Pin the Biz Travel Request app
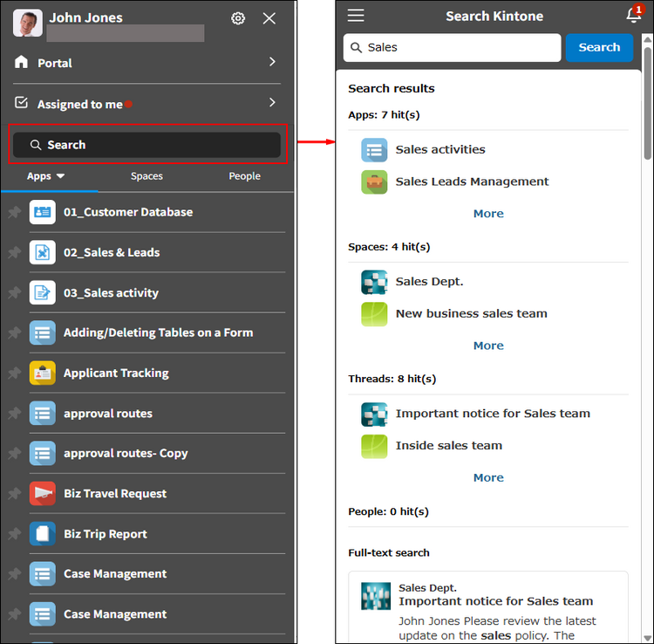 (15, 493)
